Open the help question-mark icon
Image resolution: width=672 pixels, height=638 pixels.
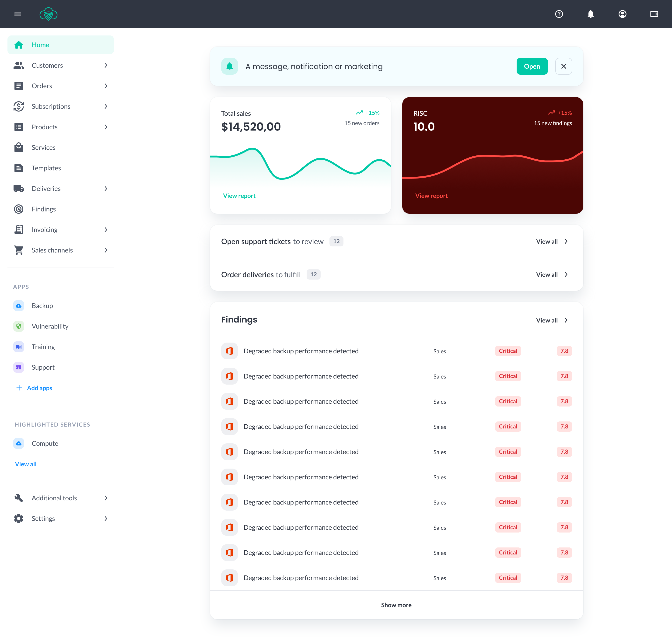click(x=559, y=14)
